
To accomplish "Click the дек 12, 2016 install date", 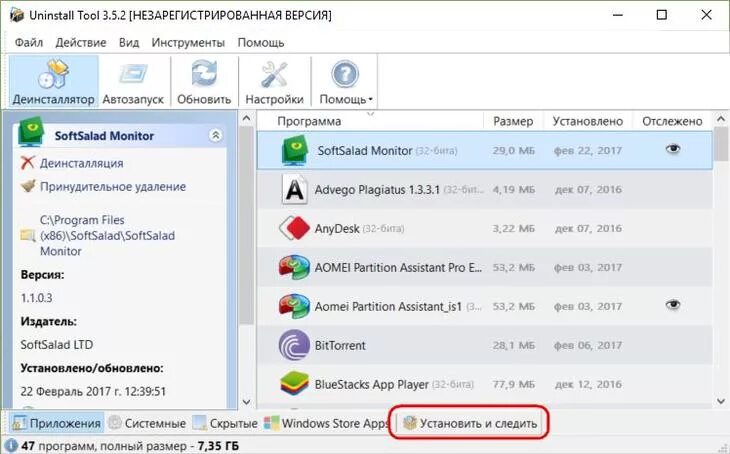I will point(588,385).
